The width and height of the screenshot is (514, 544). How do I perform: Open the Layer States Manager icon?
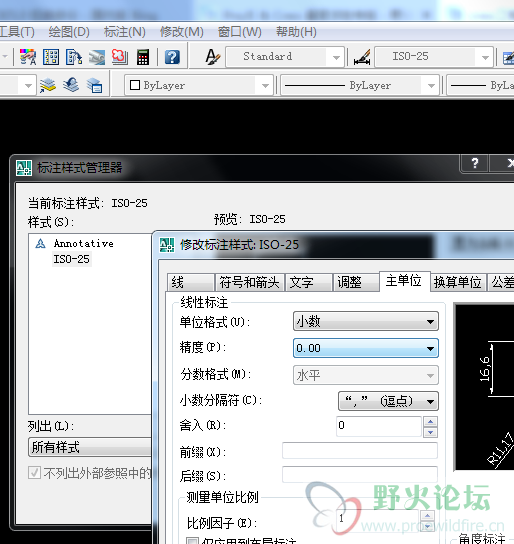tap(94, 85)
